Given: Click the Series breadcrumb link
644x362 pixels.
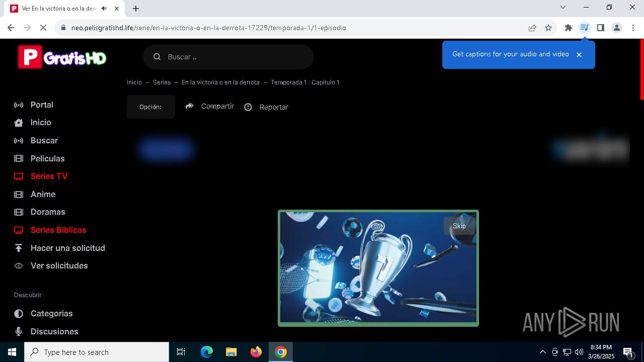Looking at the screenshot, I should (162, 82).
